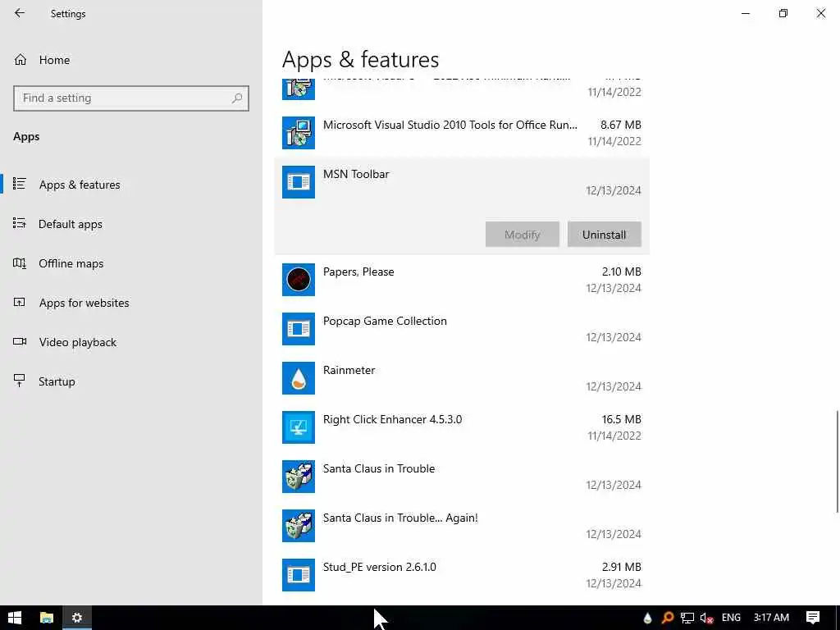
Task: Click the apps list scrollbar thumb
Action: [837, 461]
